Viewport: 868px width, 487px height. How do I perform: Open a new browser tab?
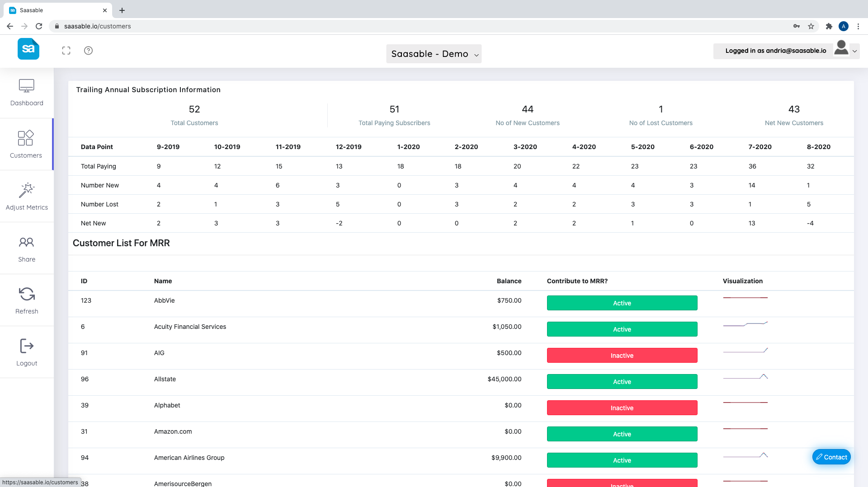click(122, 10)
